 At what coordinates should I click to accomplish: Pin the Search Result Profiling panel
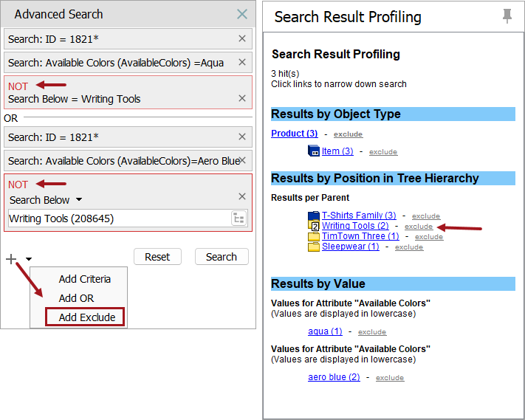507,16
